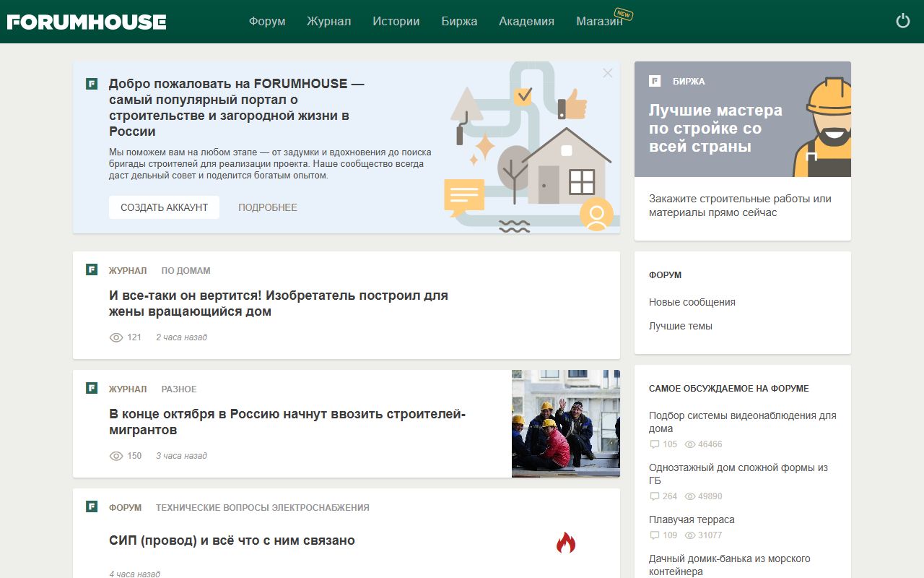Open the Биржа menu item
This screenshot has width=924, height=578.
click(x=459, y=22)
